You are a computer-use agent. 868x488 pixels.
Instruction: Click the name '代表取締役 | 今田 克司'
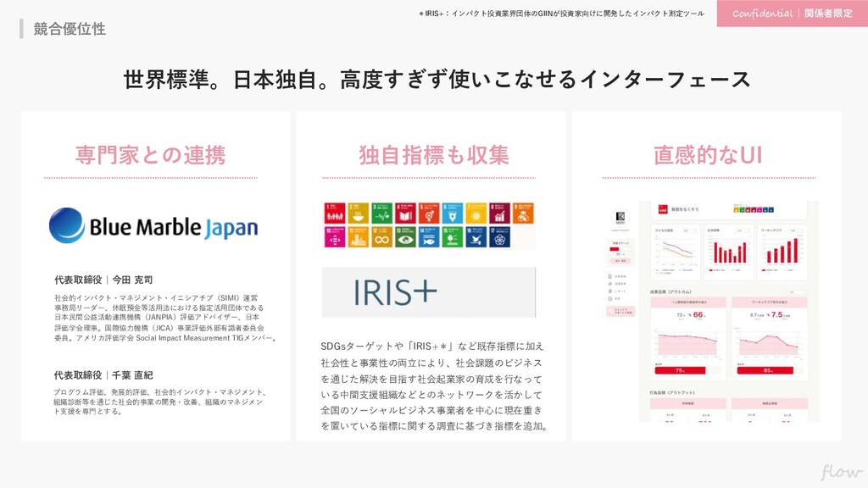[x=103, y=280]
